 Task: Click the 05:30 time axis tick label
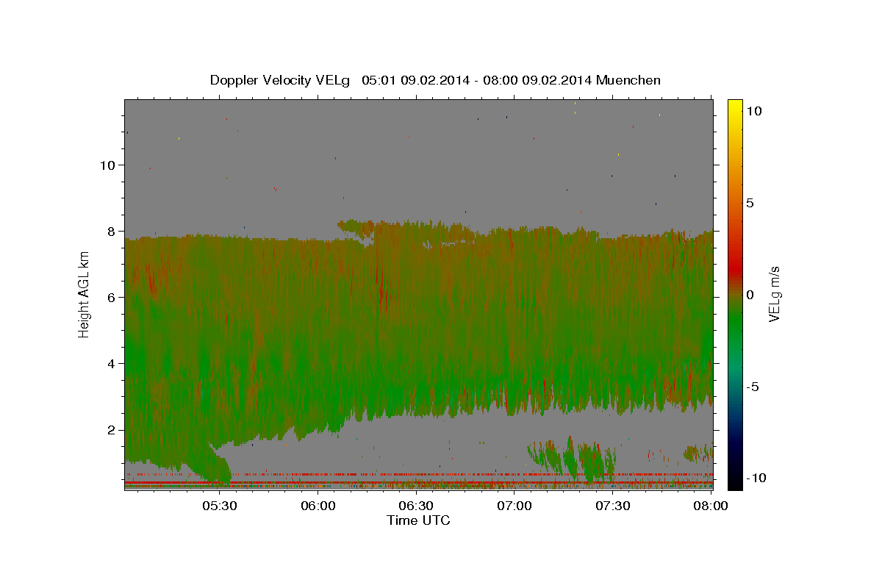[x=220, y=506]
